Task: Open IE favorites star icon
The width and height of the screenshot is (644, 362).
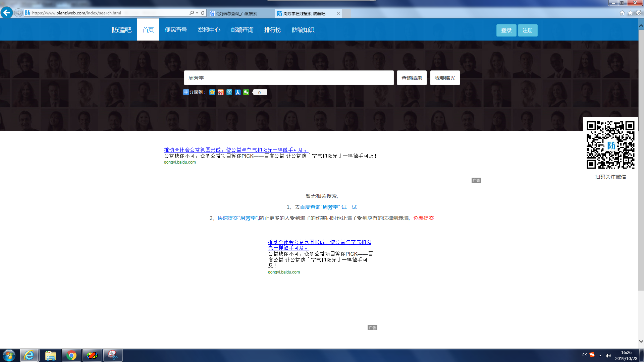Action: click(x=630, y=13)
